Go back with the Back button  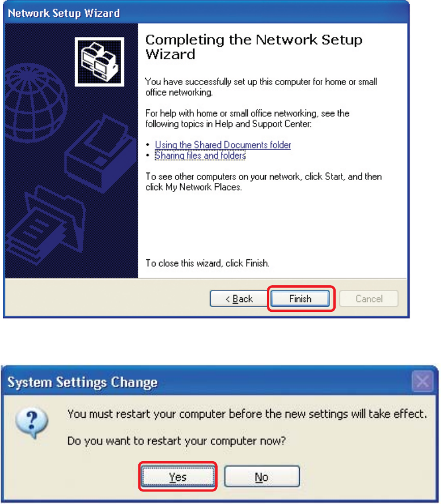(x=239, y=299)
